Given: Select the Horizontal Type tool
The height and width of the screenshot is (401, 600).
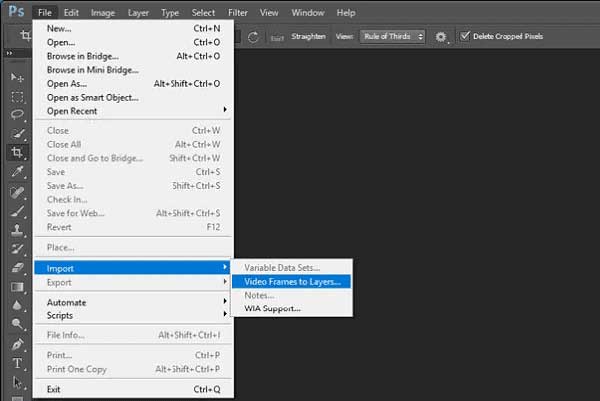Looking at the screenshot, I should point(17,363).
